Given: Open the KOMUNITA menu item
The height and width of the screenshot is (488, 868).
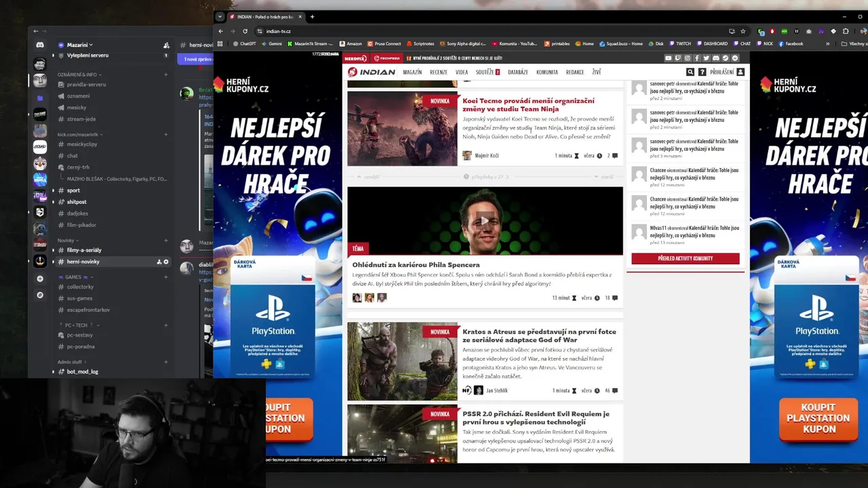Looking at the screenshot, I should (x=547, y=72).
